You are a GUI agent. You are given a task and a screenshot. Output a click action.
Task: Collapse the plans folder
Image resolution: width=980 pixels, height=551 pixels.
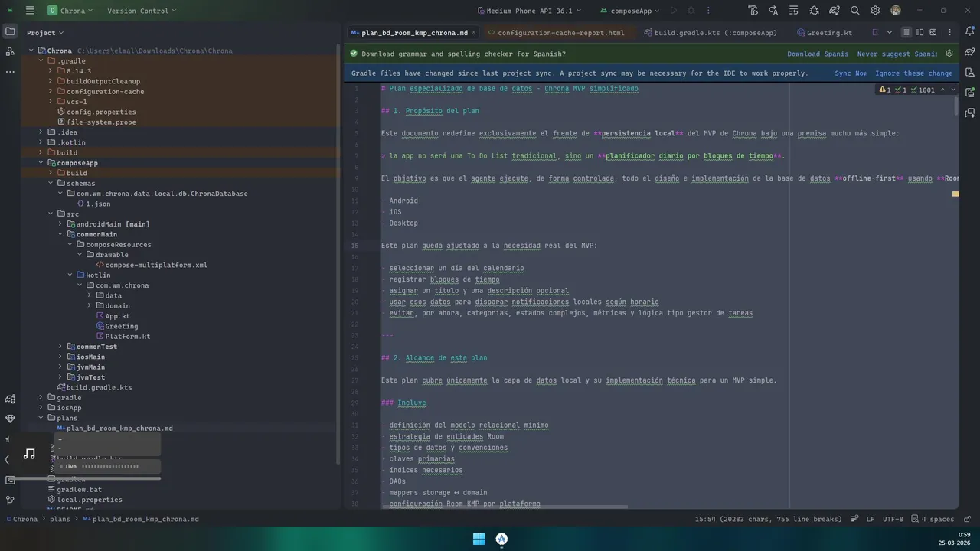pyautogui.click(x=41, y=418)
